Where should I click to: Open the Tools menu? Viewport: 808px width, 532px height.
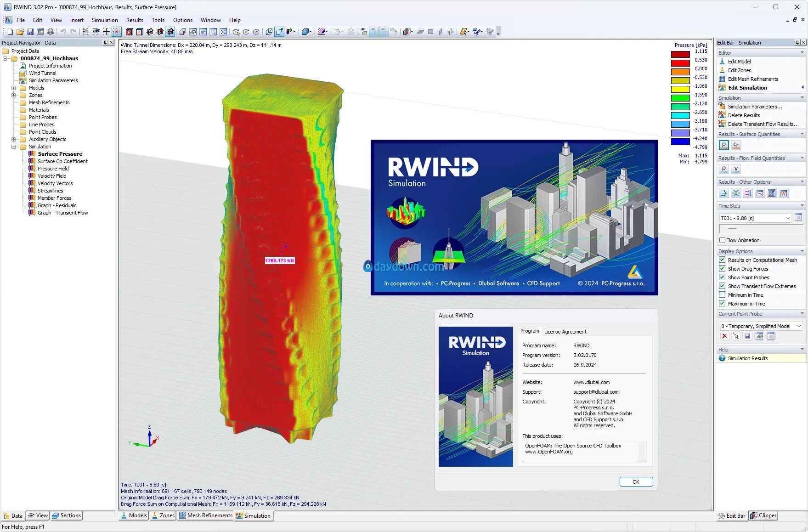tap(158, 20)
